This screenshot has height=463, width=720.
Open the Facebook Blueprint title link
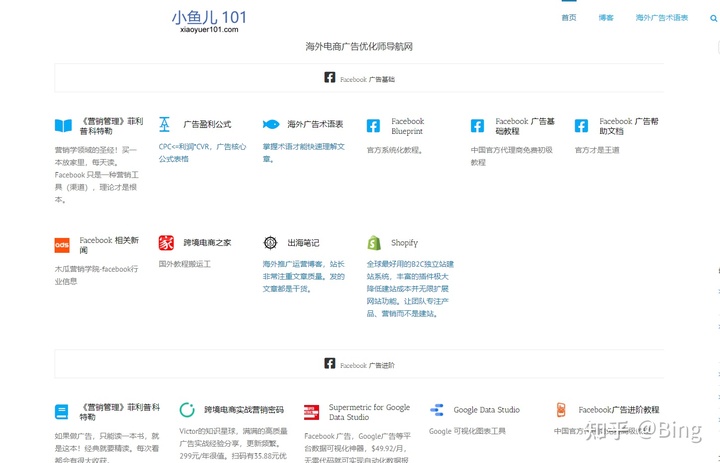pos(408,126)
